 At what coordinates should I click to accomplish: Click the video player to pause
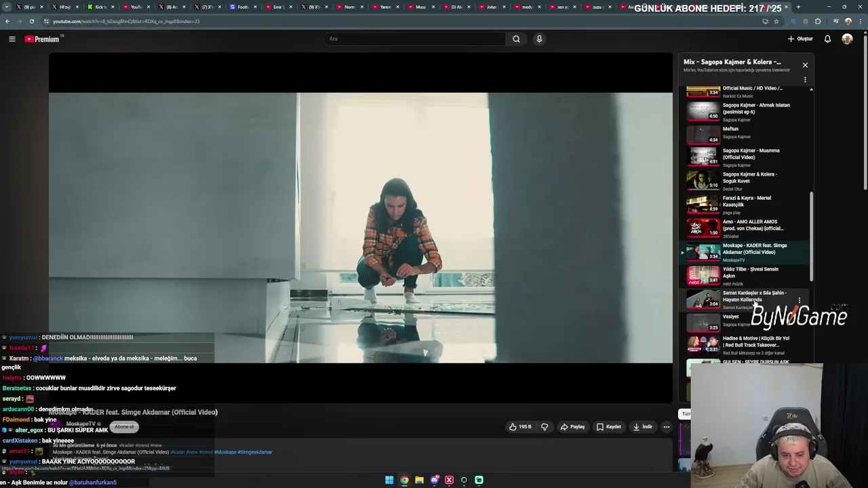(x=360, y=228)
